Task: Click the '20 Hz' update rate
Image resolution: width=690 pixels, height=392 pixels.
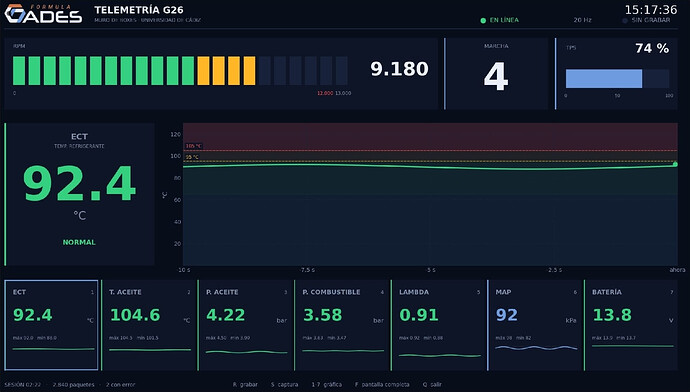Action: (x=583, y=20)
